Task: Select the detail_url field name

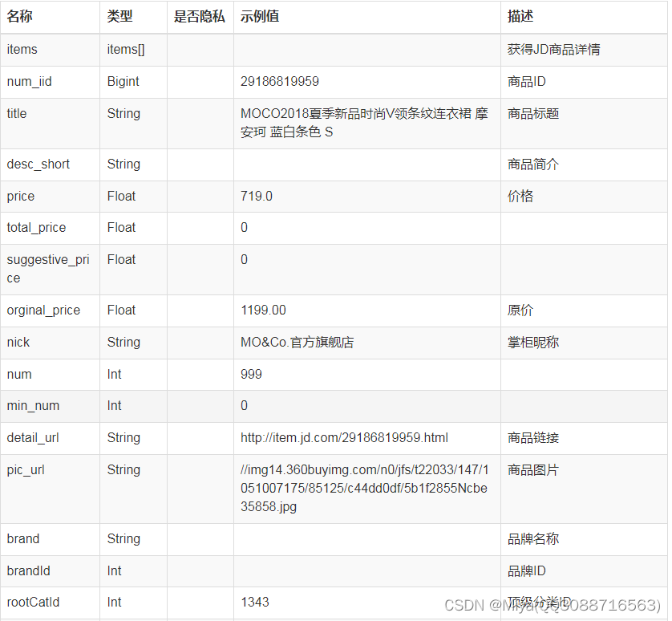Action: point(33,438)
